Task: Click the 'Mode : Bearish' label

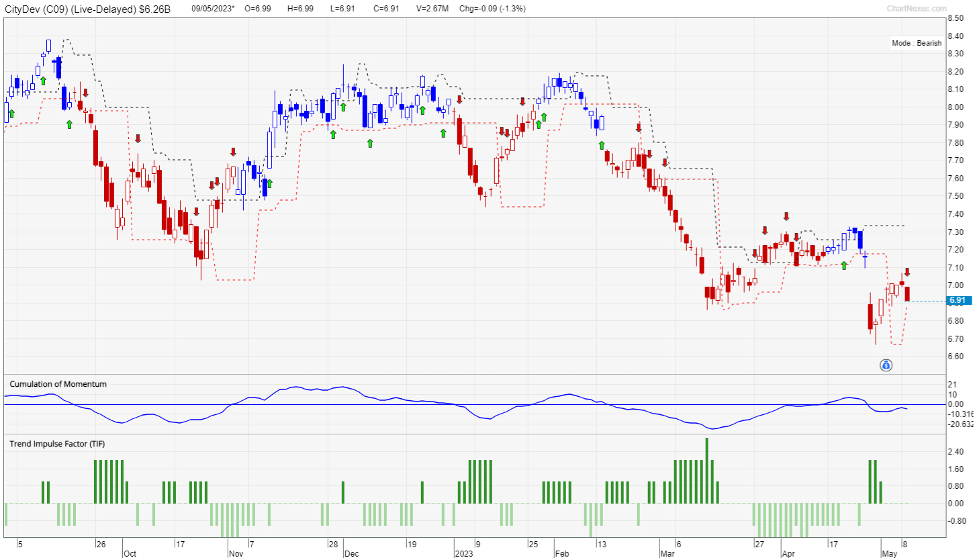Action: point(917,43)
